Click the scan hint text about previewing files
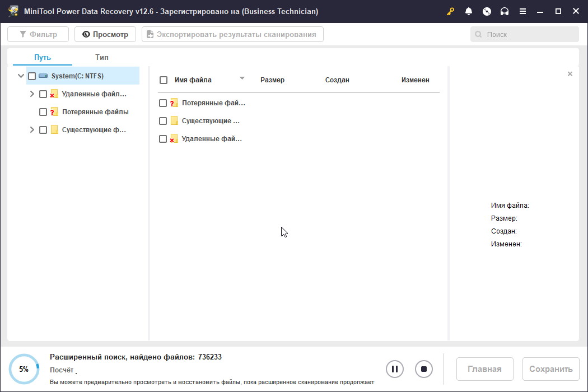Screen dimensions: 588x392 pyautogui.click(x=212, y=382)
